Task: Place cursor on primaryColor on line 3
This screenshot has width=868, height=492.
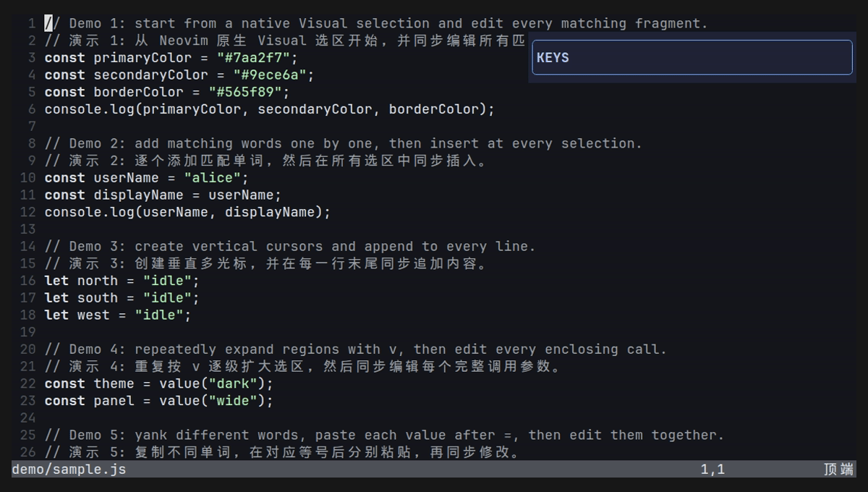Action: pos(142,58)
